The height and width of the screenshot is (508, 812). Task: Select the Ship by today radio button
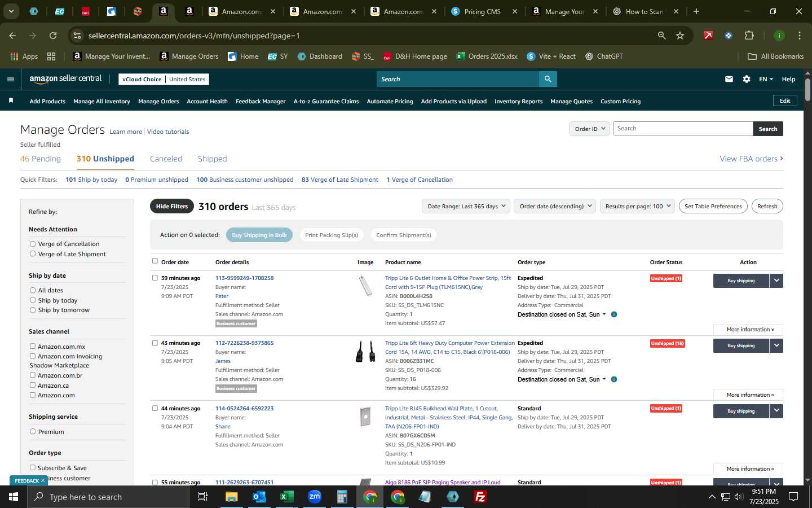click(x=33, y=300)
